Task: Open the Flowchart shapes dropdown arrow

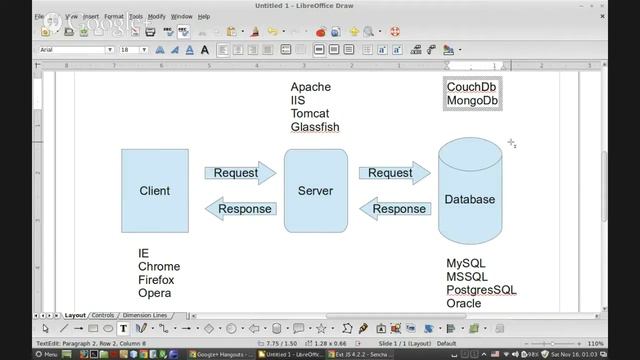Action: click(x=288, y=329)
